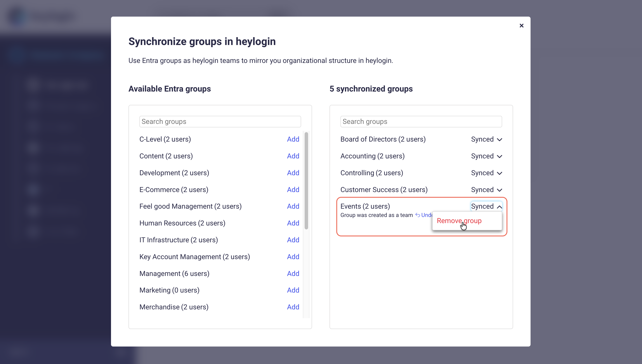Click the available groups list scrollbar
This screenshot has width=642, height=364.
tap(306, 180)
